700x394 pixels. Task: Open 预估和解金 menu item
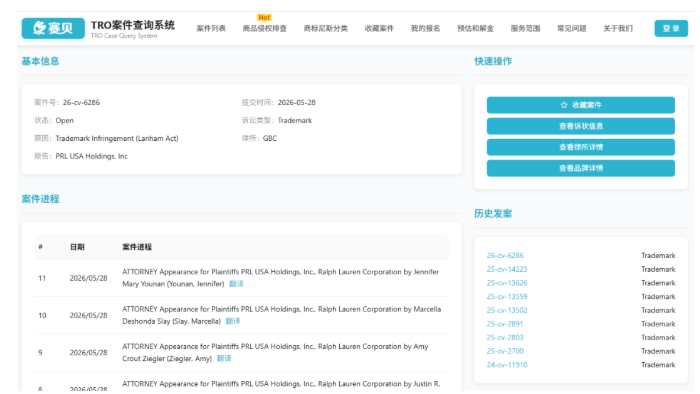[475, 29]
